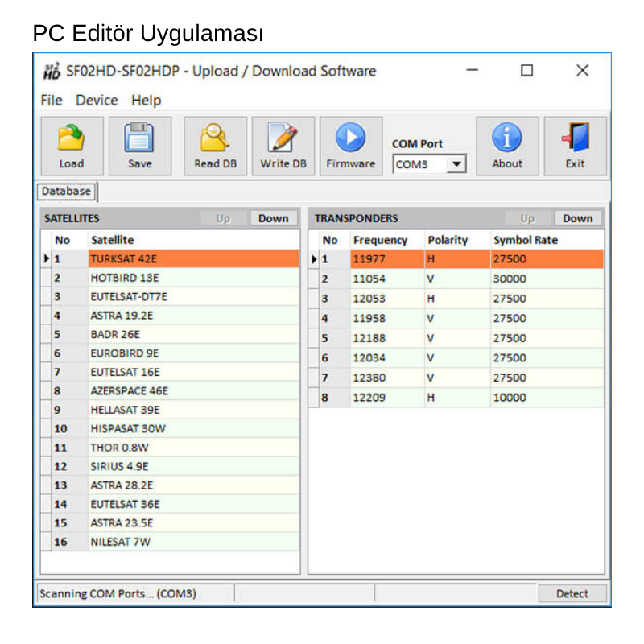Click Down button in TRANSPONDERS panel
The width and height of the screenshot is (644, 644).
(x=578, y=218)
